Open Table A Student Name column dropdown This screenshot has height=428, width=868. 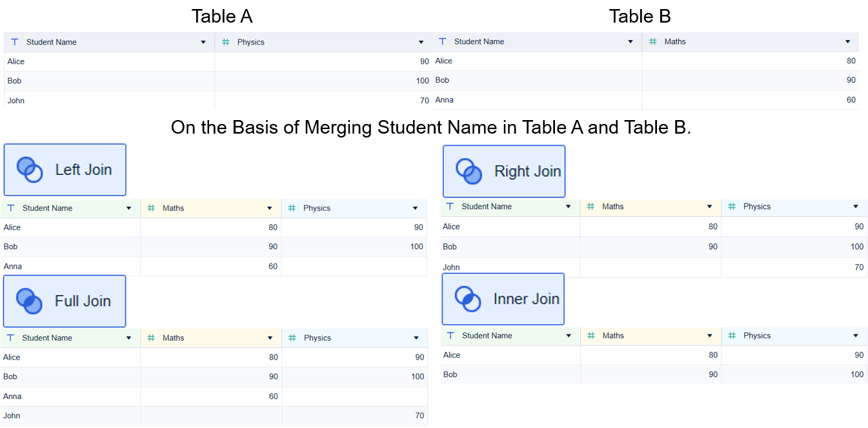203,43
